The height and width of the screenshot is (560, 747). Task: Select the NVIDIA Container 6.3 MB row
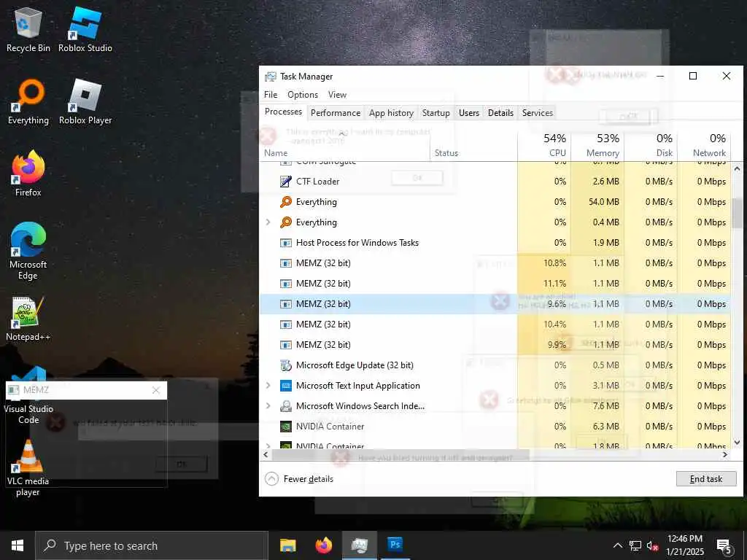pos(495,427)
